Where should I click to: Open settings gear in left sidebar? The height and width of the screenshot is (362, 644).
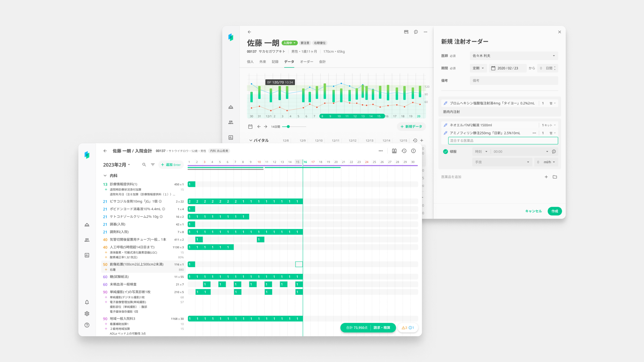pyautogui.click(x=87, y=313)
